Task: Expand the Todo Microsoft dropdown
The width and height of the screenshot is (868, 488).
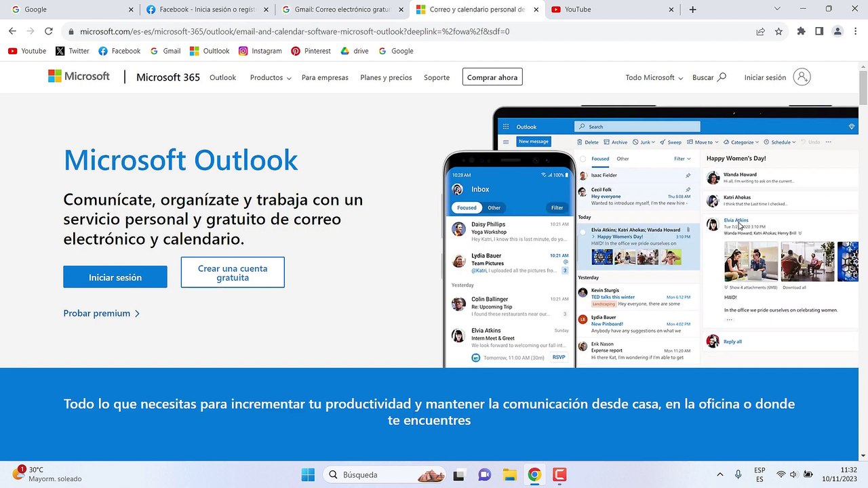Action: [x=654, y=77]
